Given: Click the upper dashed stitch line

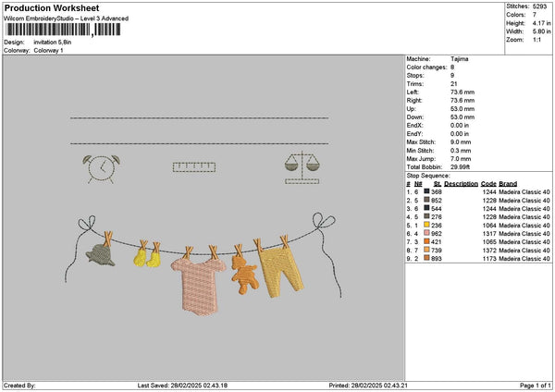Looking at the screenshot, I should click(199, 117).
